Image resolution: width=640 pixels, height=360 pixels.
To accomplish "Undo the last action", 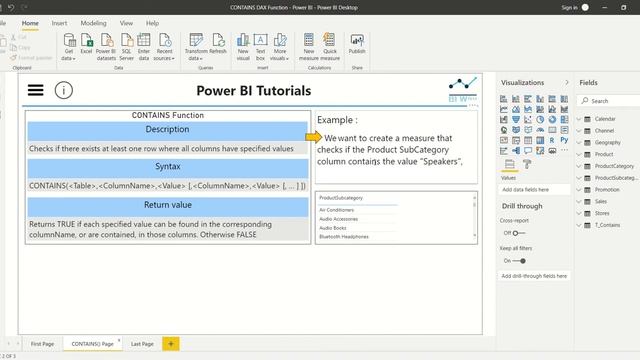I will 11,7.
